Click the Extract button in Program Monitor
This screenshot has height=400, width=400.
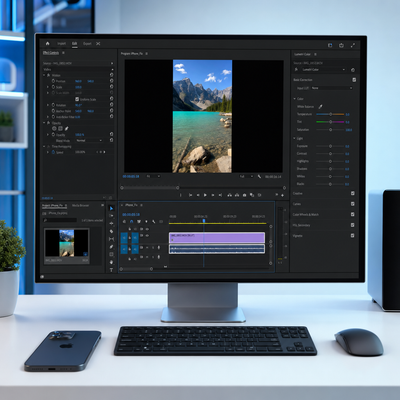point(237,195)
